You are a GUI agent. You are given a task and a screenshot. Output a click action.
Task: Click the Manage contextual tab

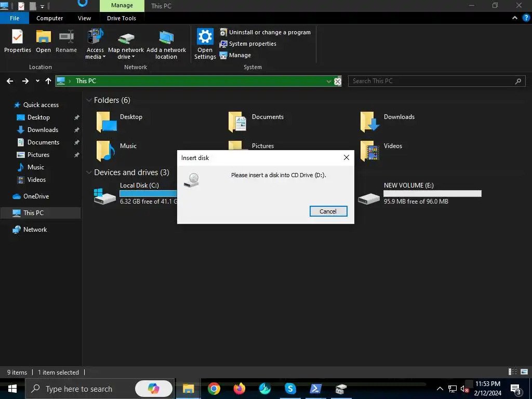(x=122, y=5)
